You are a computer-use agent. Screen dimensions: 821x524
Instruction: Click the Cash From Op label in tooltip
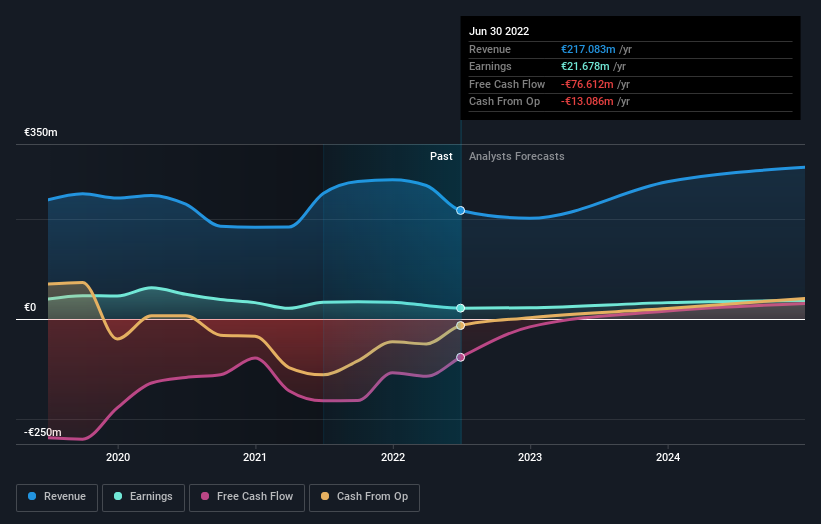[x=504, y=102]
